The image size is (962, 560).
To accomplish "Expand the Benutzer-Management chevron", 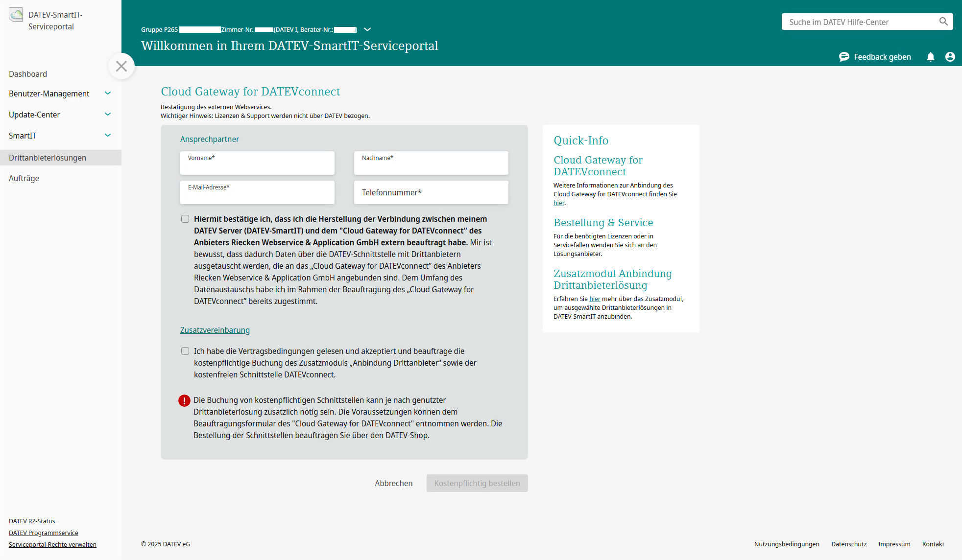I will tap(108, 93).
